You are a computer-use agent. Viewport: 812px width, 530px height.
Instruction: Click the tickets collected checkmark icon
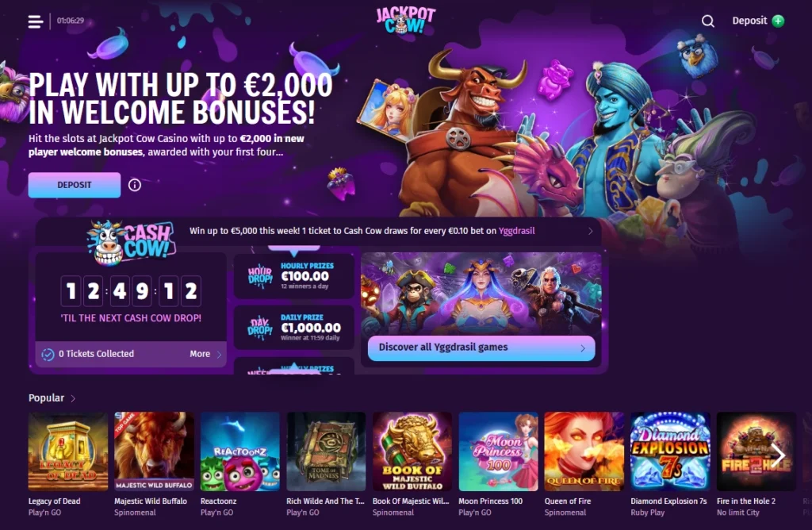[48, 355]
